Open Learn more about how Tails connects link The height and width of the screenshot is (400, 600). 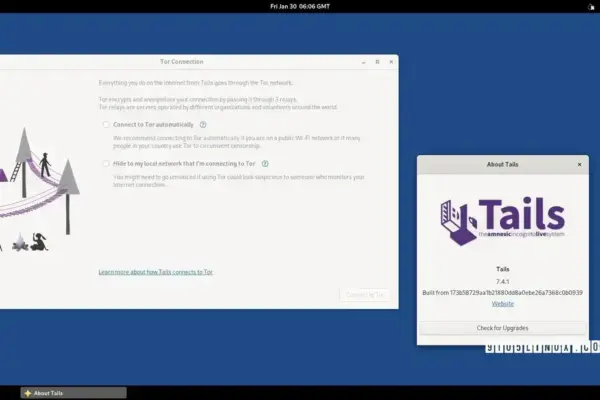click(156, 272)
